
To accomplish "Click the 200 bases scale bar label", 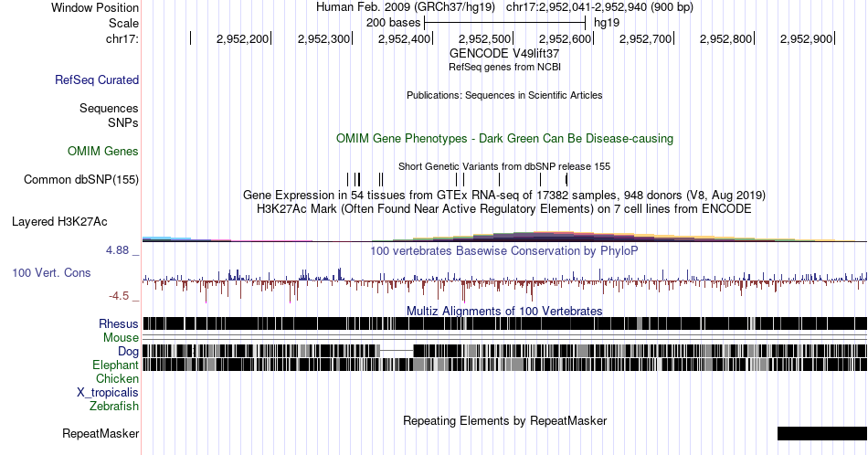I will tap(393, 23).
